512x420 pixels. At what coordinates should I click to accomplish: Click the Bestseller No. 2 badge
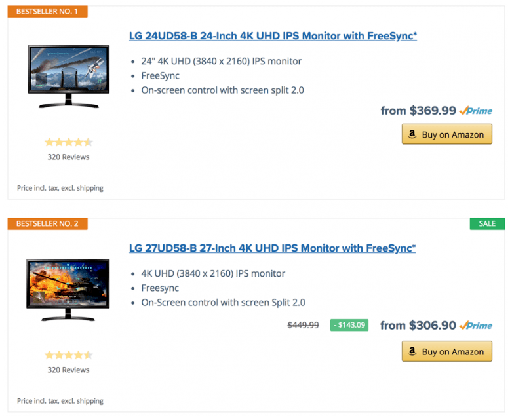47,224
